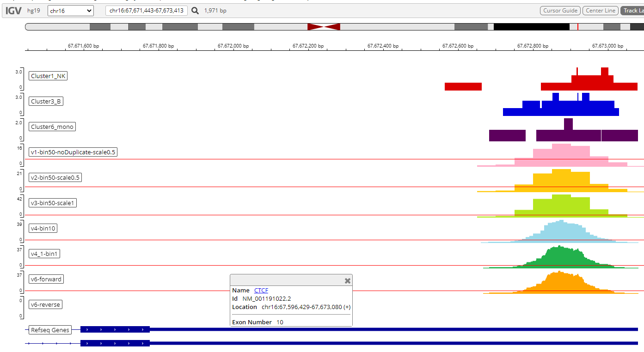Toggle the Track Labels button
Image resolution: width=644 pixels, height=352 pixels.
click(632, 11)
